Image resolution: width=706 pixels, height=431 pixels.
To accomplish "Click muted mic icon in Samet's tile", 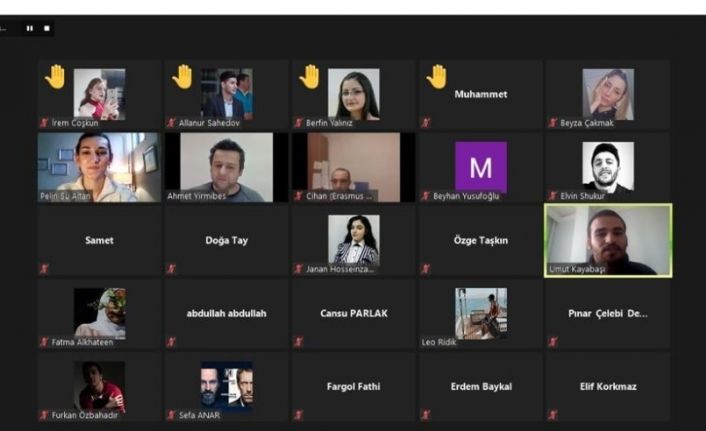I will click(44, 269).
